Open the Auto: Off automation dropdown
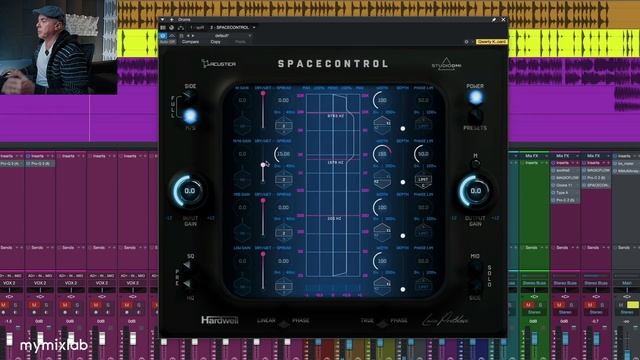The width and height of the screenshot is (640, 360). (167, 42)
